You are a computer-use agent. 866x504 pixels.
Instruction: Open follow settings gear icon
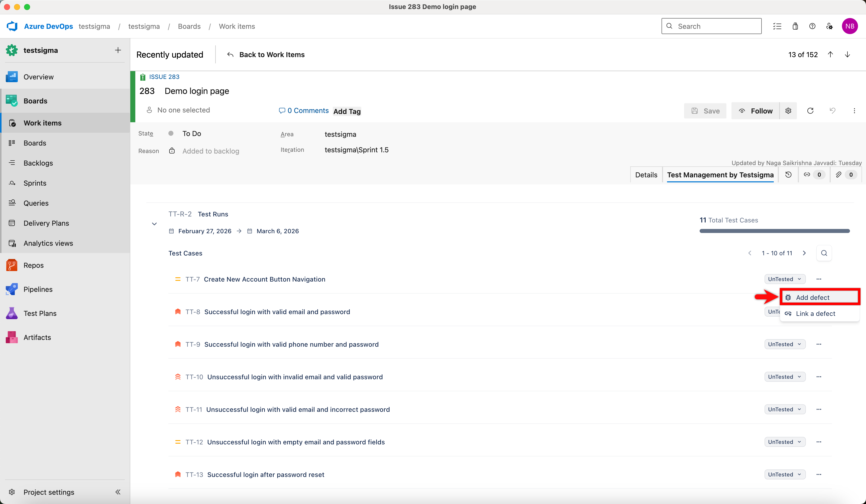788,111
